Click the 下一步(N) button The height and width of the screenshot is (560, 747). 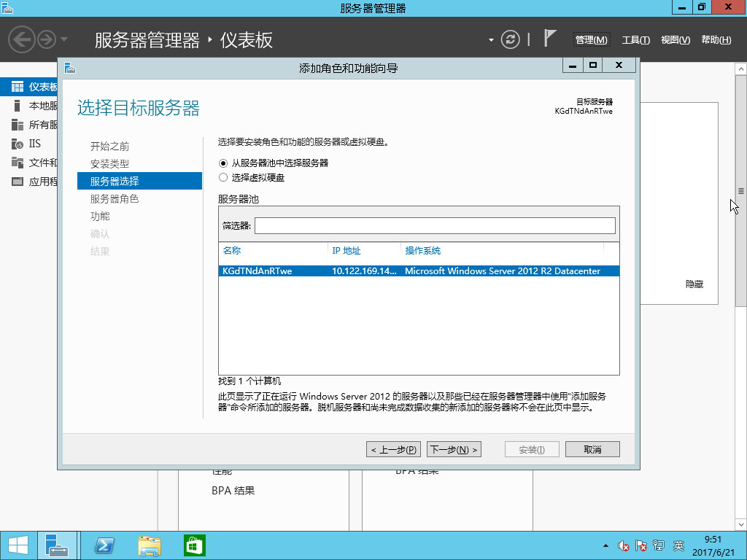click(x=454, y=450)
